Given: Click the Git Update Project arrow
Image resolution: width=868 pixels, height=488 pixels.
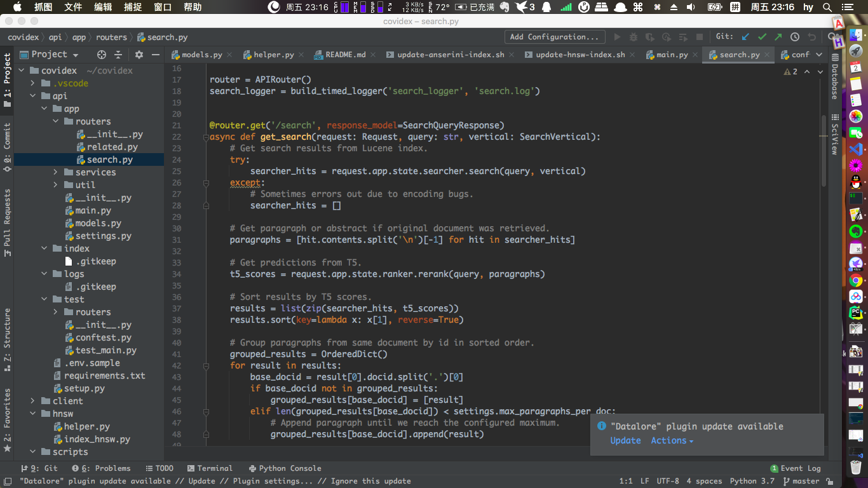Looking at the screenshot, I should [x=745, y=37].
